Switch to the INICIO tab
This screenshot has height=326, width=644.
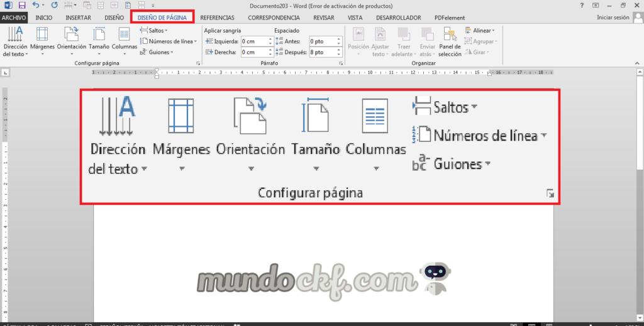pos(44,18)
